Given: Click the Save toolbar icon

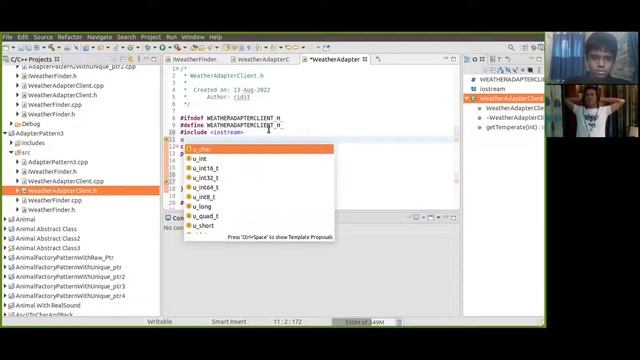Looking at the screenshot, I should [x=20, y=48].
